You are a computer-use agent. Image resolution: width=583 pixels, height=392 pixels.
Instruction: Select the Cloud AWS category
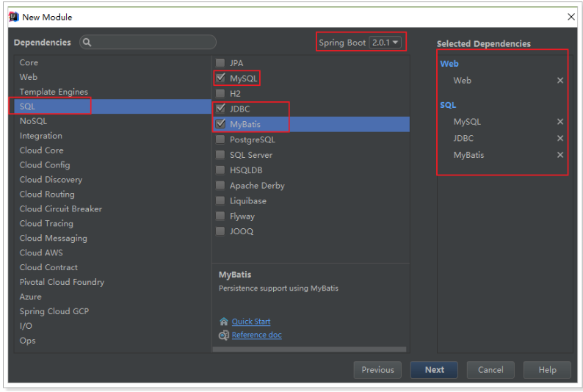tap(113, 253)
